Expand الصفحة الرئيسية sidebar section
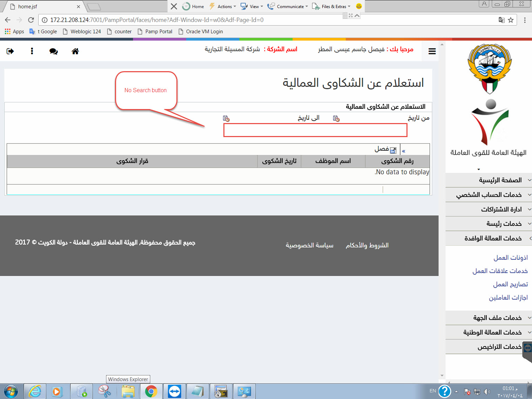Viewport: 532px width, 399px height. [x=489, y=180]
